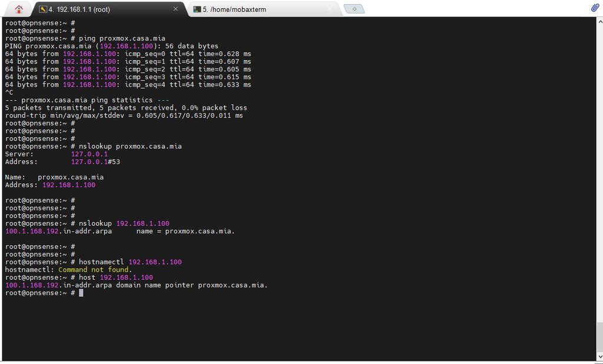Click the 'Command not found.' error line
The image size is (603, 364).
click(68, 269)
